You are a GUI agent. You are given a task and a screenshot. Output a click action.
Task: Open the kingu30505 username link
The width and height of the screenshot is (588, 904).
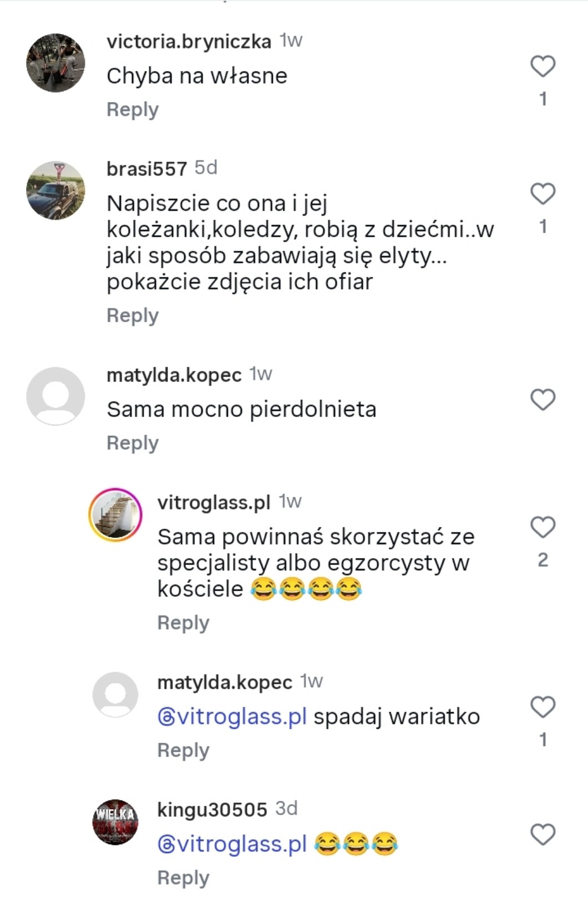[x=212, y=810]
